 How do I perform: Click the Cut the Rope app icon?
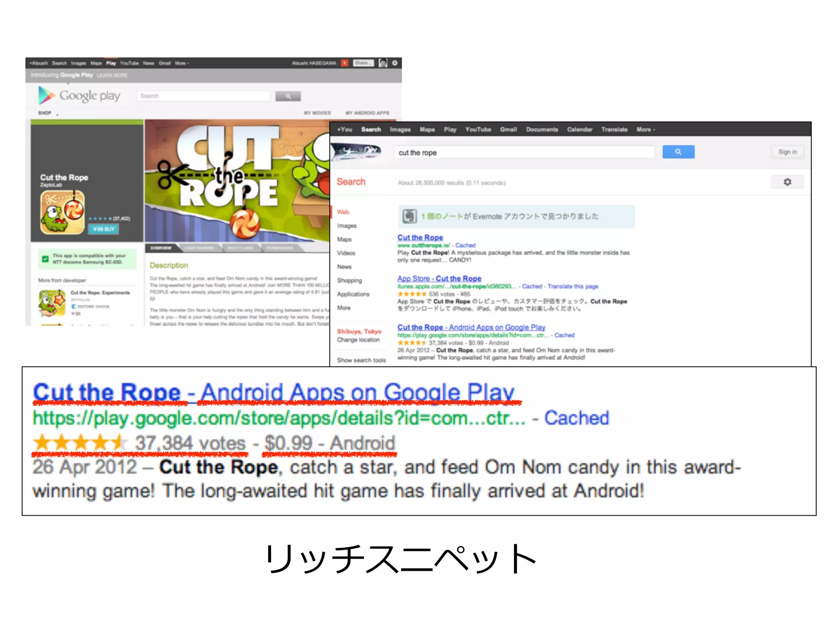click(x=62, y=212)
